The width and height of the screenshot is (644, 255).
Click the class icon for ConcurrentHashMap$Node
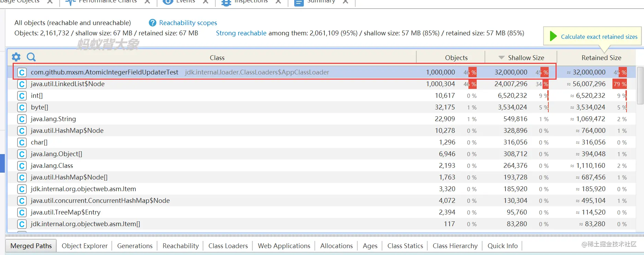[22, 201]
